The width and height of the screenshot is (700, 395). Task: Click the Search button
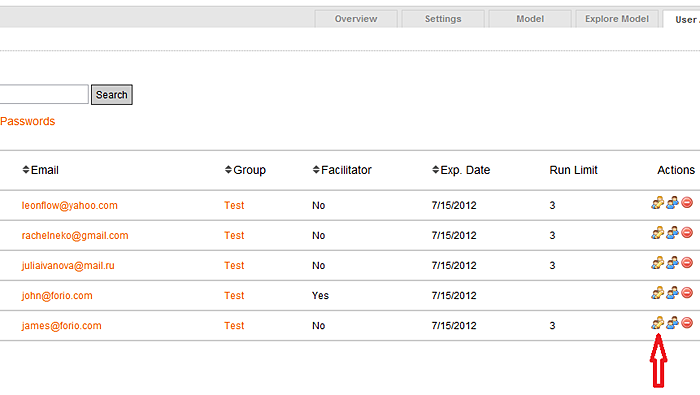pos(112,95)
